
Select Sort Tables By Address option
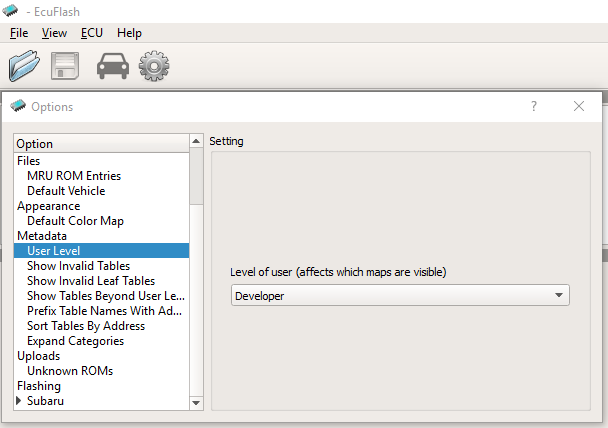(86, 326)
